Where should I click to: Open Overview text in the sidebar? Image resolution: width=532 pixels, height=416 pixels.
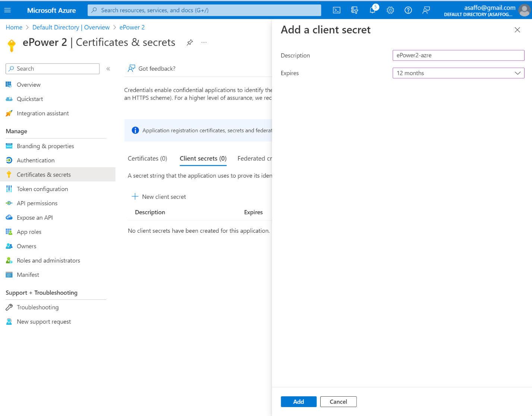[x=29, y=85]
